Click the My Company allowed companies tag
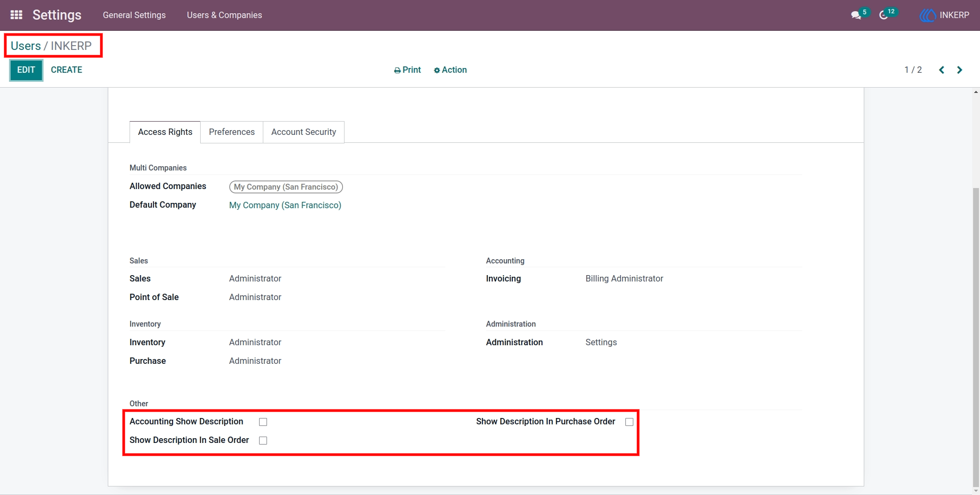This screenshot has height=495, width=980. pyautogui.click(x=286, y=187)
